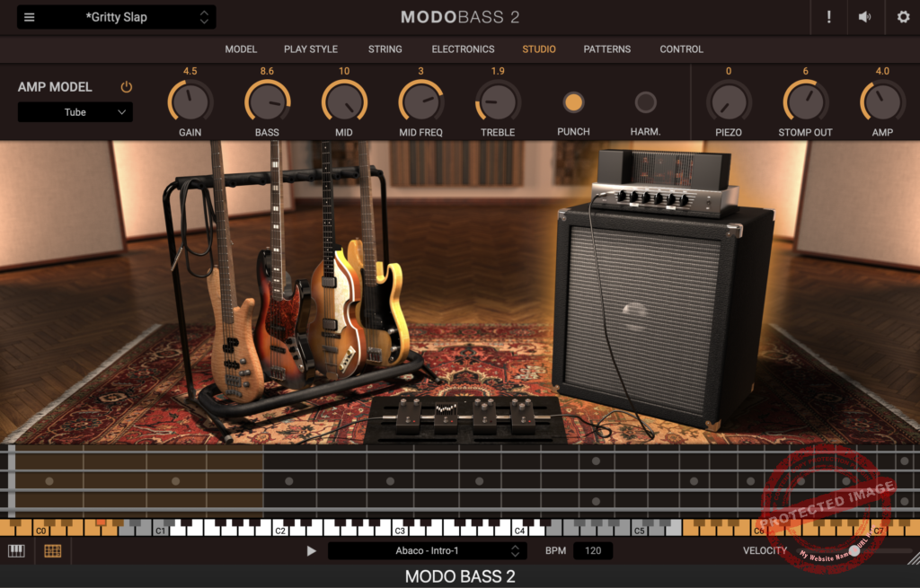Click the C2 key on the keyboard
Viewport: 920px width, 588px height.
280,531
